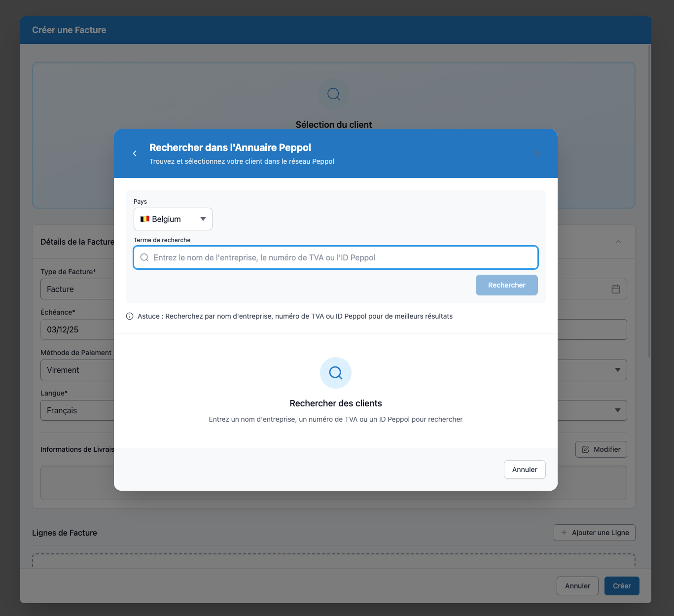
Task: Click the Modifier button
Action: pos(601,449)
